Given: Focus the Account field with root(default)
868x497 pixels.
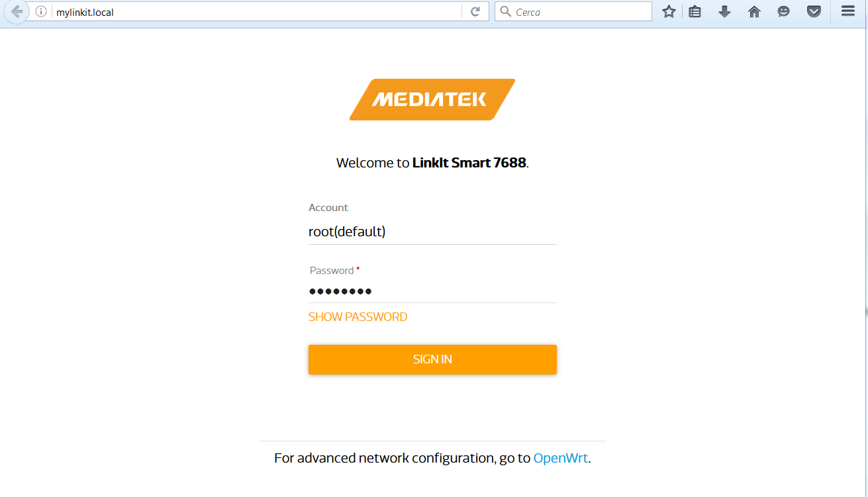Looking at the screenshot, I should coord(432,232).
